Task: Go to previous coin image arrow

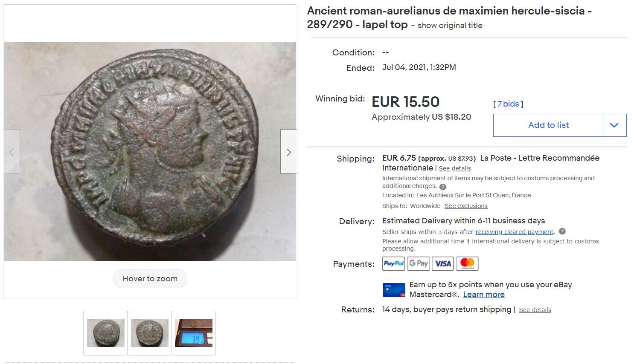Action: 12,152
